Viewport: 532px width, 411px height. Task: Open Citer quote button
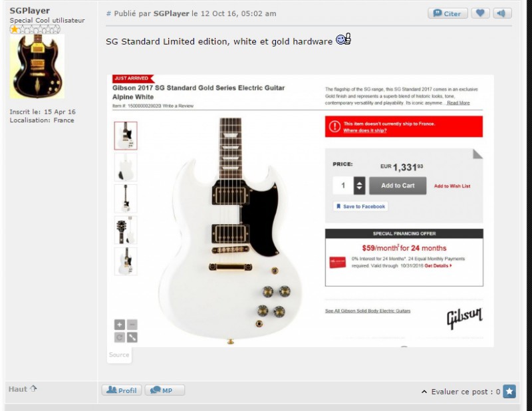coord(448,13)
